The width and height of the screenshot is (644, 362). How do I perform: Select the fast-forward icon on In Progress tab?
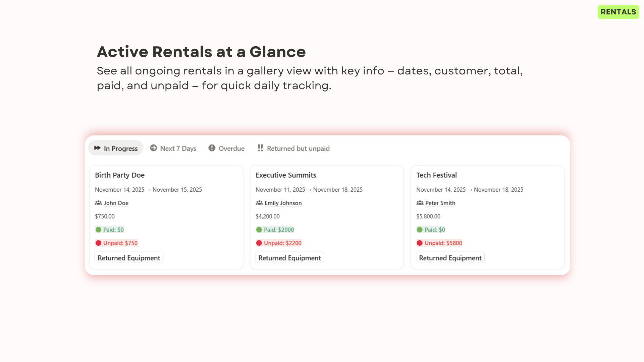pyautogui.click(x=98, y=148)
